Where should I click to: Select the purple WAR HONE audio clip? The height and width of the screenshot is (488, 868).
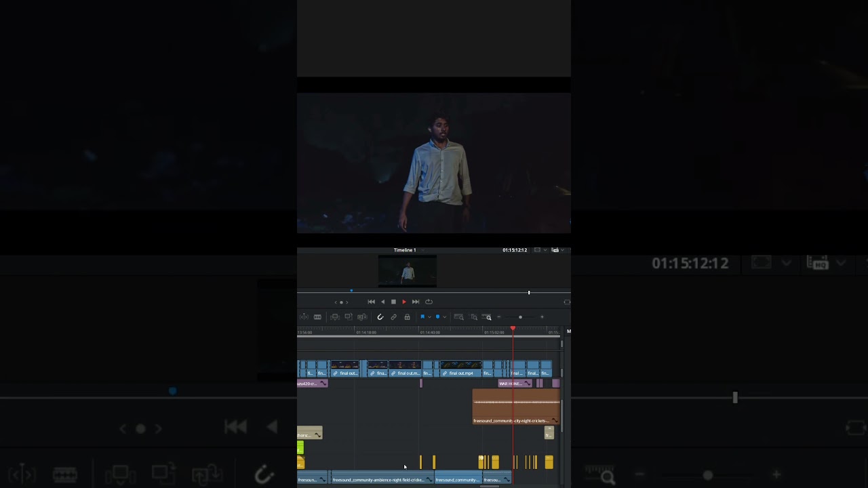[x=515, y=384]
